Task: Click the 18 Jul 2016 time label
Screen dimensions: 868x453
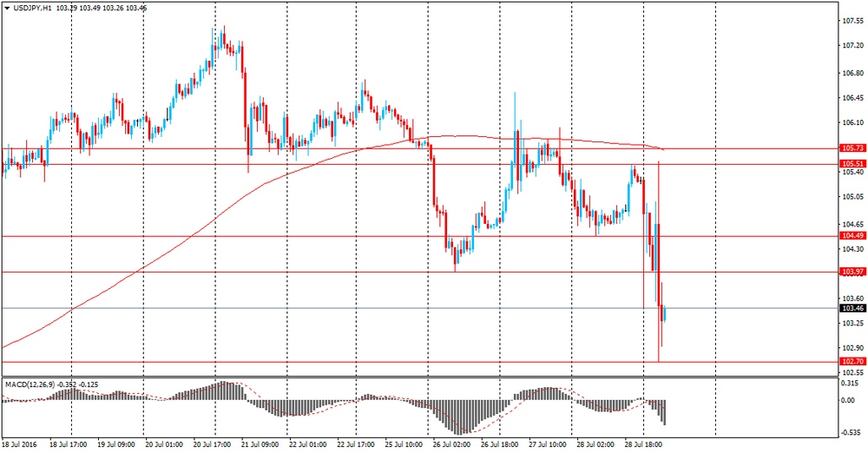Action: [x=19, y=444]
